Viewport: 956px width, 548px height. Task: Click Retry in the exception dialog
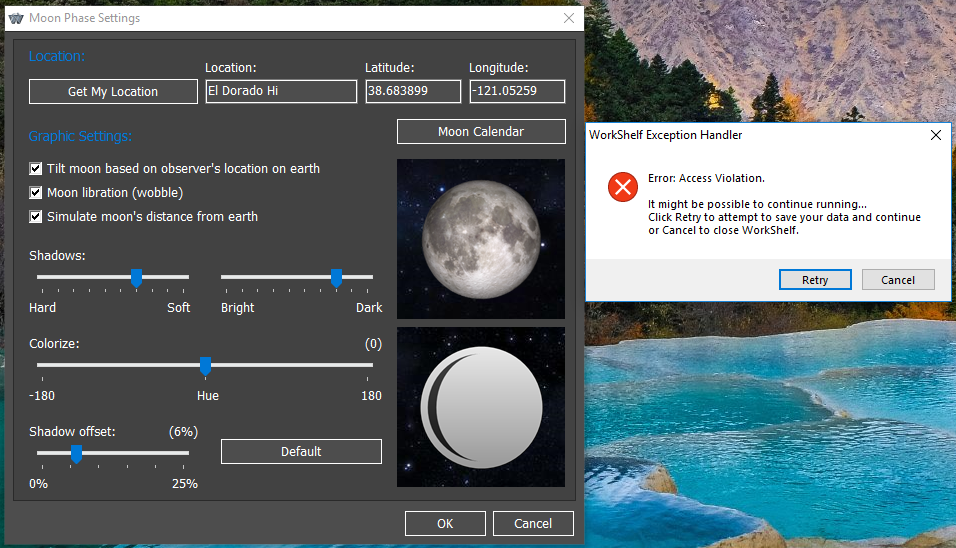815,280
